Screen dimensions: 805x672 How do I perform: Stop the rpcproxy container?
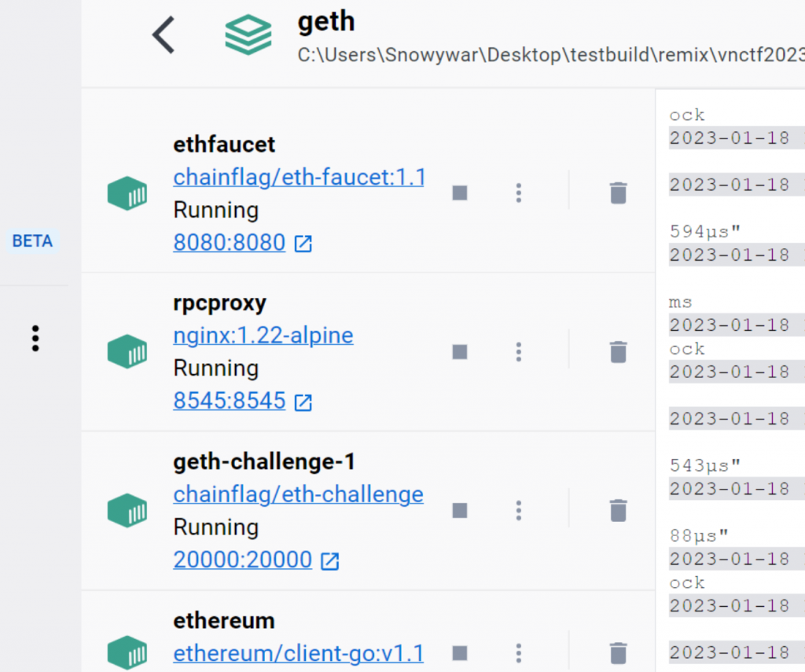click(x=460, y=351)
